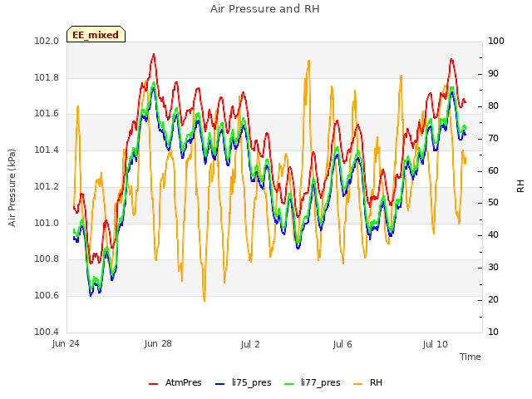The width and height of the screenshot is (532, 399).
Task: Click the 100.4 pressure tick label
Action: coord(47,332)
